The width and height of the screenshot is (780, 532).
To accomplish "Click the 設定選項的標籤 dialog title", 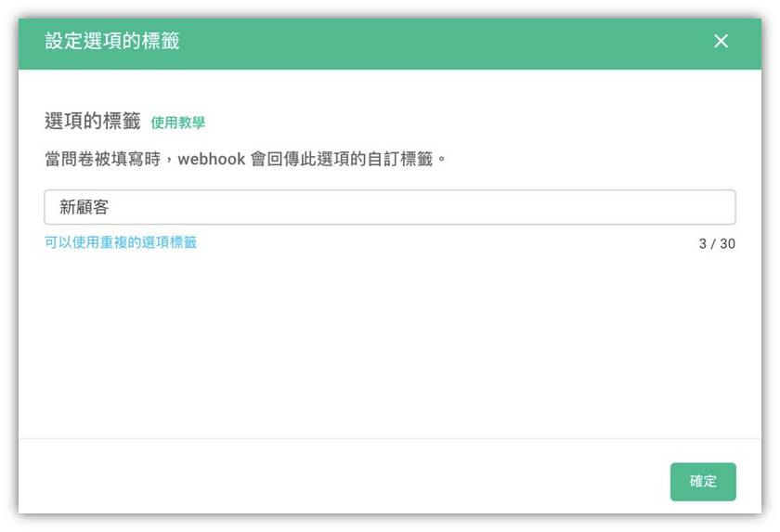I will coord(112,41).
